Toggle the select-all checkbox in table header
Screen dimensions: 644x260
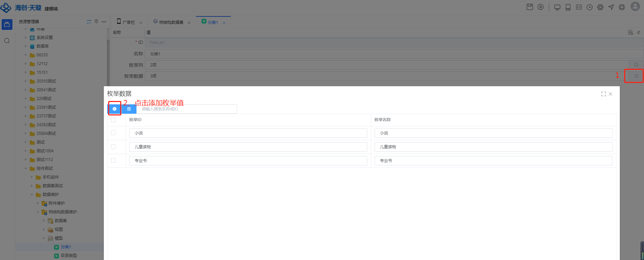113,120
